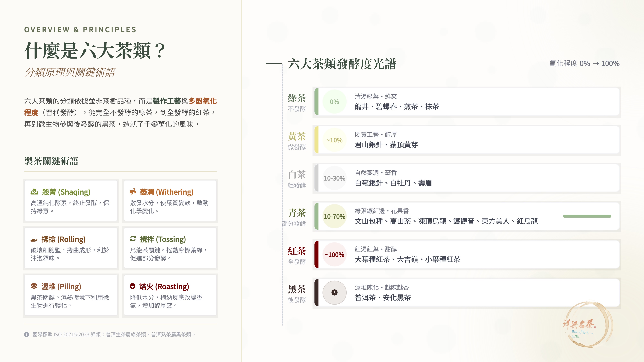Click the info icon beside ISO 20715:2023
The width and height of the screenshot is (644, 362).
pos(27,334)
